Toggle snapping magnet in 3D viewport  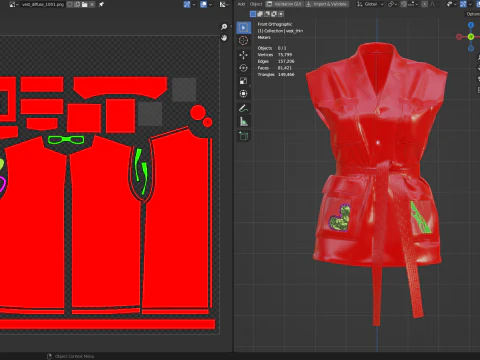(405, 4)
